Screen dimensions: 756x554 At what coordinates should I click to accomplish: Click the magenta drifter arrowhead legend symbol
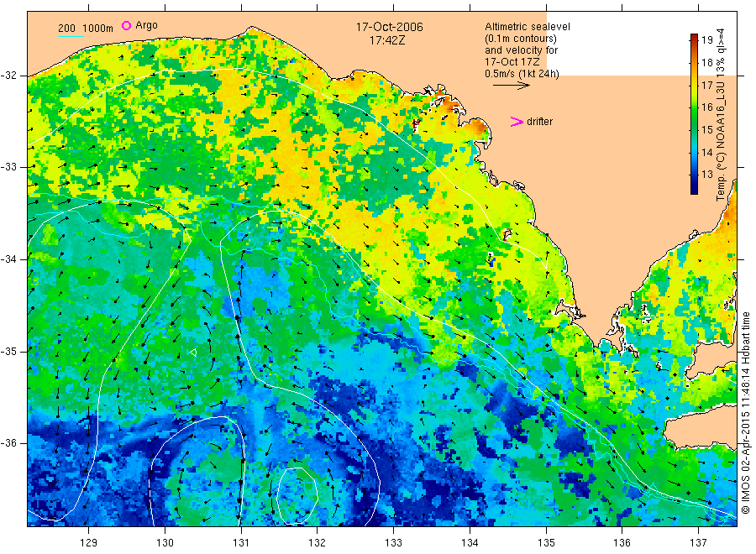[517, 122]
